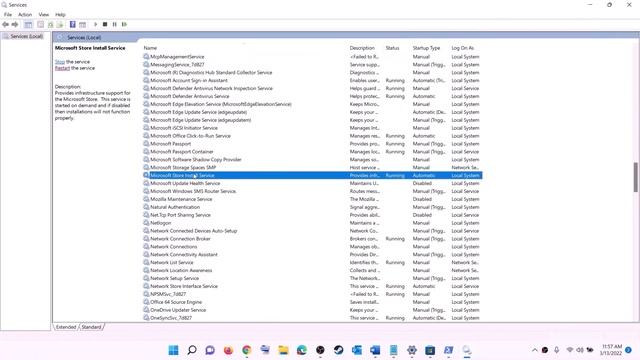
Task: Select the Microsoft Account Sign-in Assistant row
Action: click(x=312, y=80)
